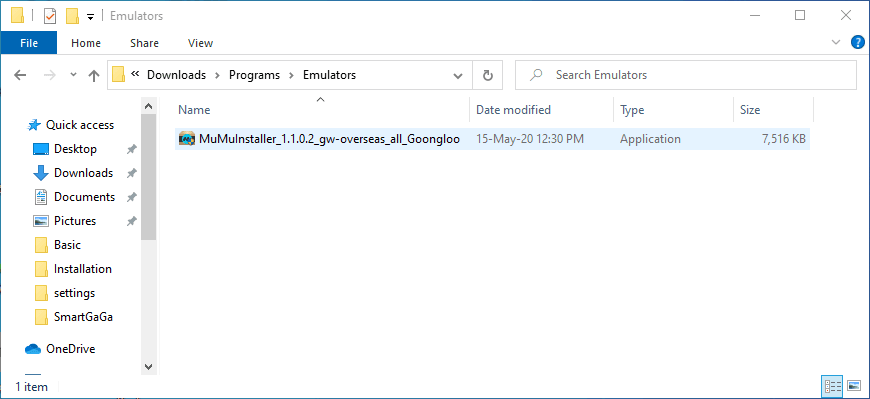
Task: Open the Basic folder in sidebar
Action: point(67,245)
